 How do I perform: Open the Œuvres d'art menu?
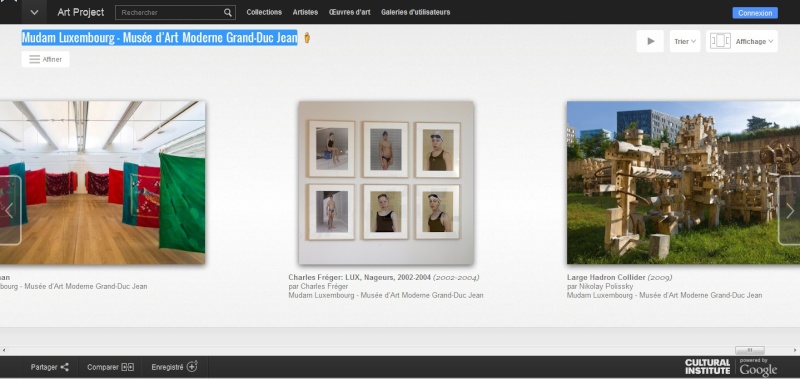[349, 12]
